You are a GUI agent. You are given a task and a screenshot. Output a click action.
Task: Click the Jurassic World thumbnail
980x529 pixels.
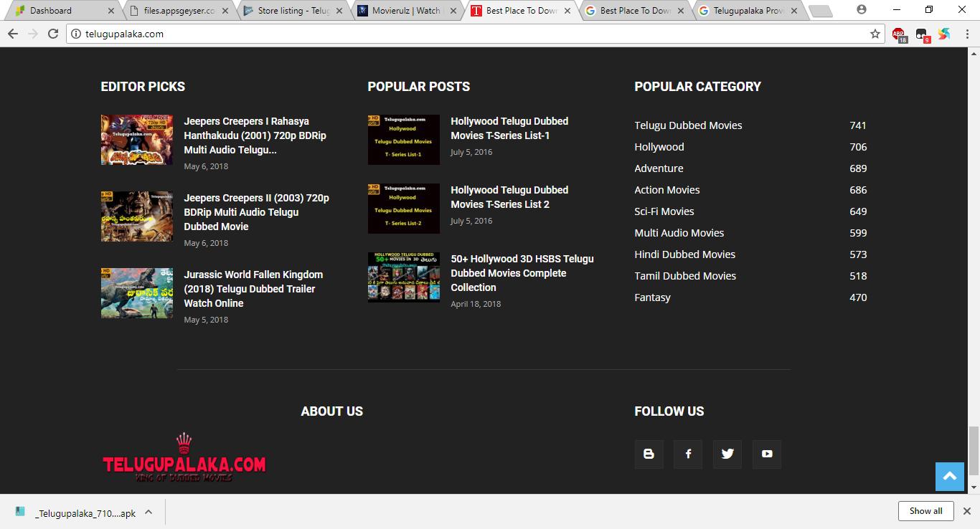pos(136,293)
